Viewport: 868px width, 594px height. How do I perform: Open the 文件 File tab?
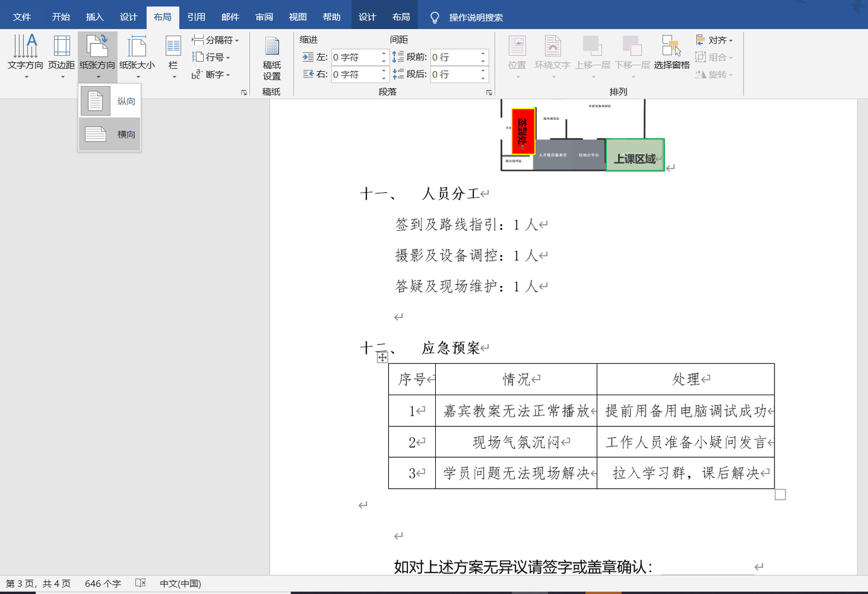click(22, 17)
